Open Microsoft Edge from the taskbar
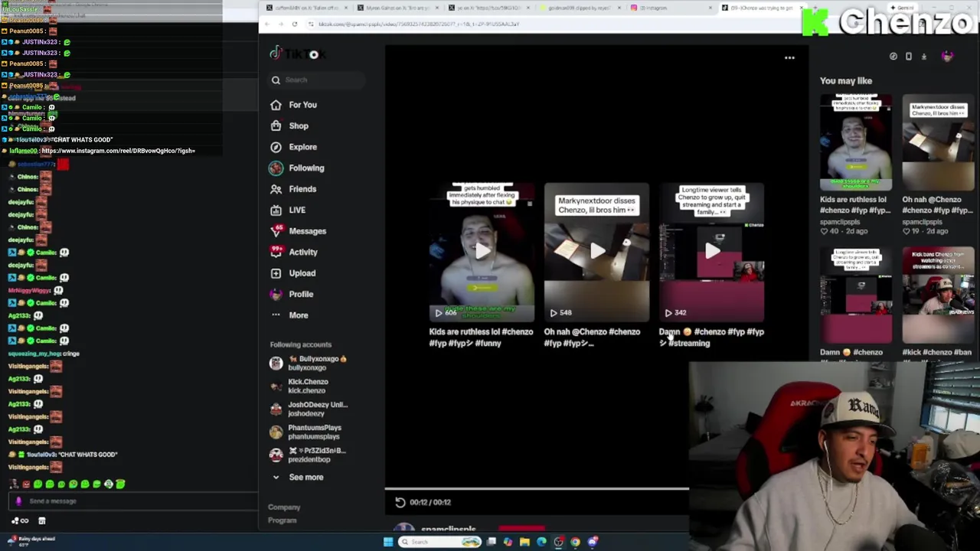 (541, 542)
